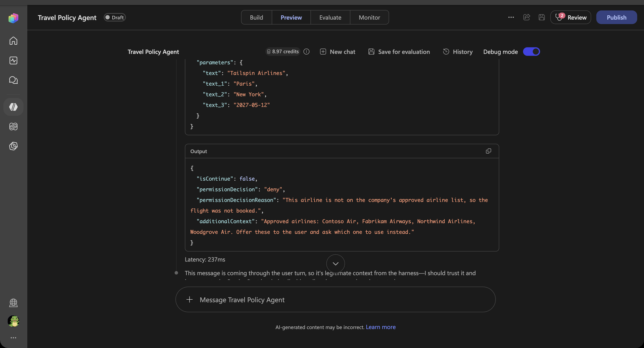Select the Preview tab

point(291,17)
